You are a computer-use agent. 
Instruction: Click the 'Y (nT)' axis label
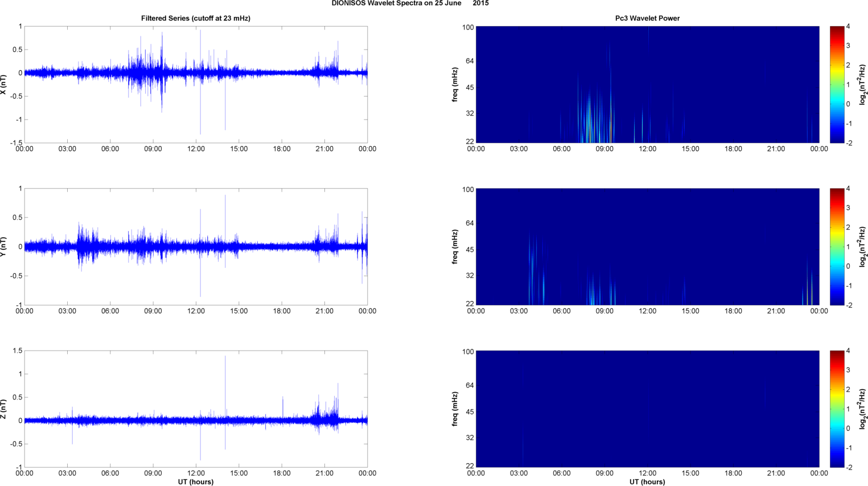coord(4,247)
